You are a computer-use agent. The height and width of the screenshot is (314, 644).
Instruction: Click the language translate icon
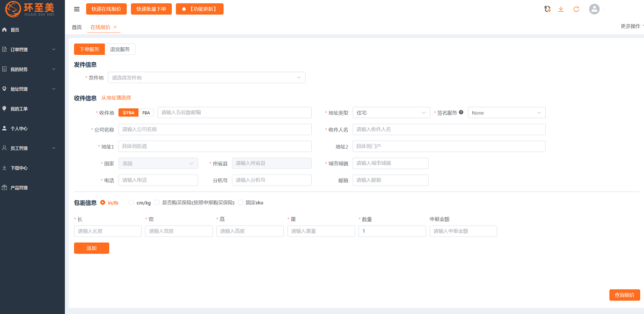[547, 9]
